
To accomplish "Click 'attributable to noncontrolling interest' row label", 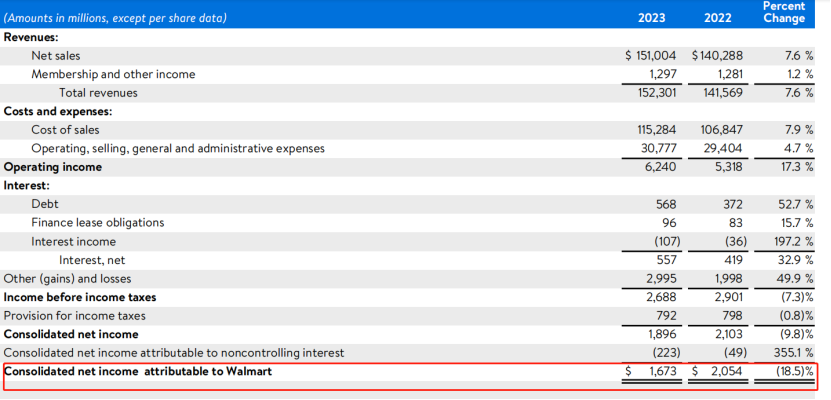I will tap(174, 353).
